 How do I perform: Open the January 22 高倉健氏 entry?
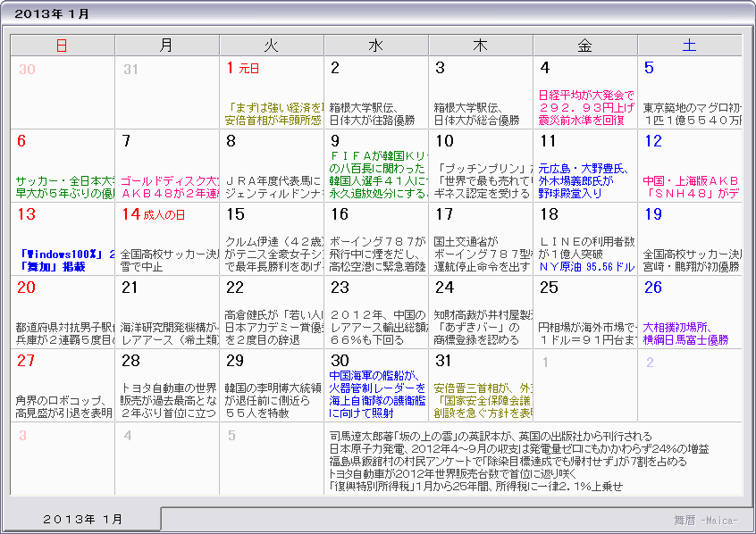pos(274,328)
